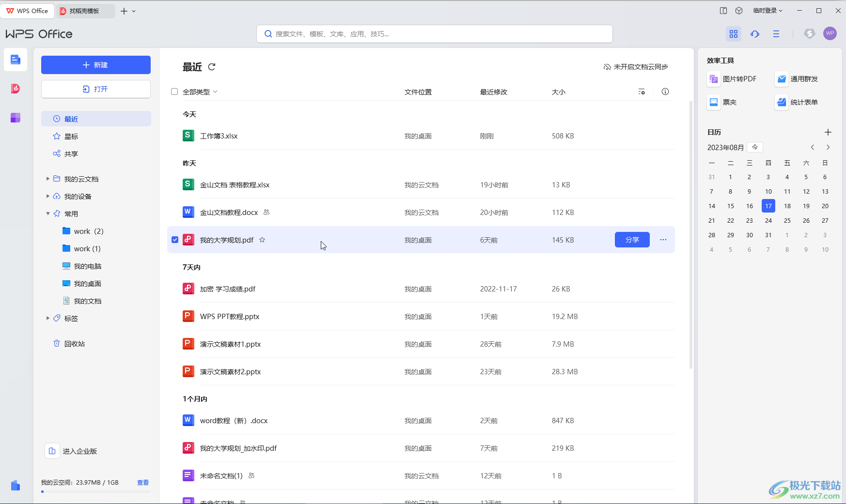Open 我的电脑 in sidebar
Image resolution: width=846 pixels, height=504 pixels.
pyautogui.click(x=82, y=266)
